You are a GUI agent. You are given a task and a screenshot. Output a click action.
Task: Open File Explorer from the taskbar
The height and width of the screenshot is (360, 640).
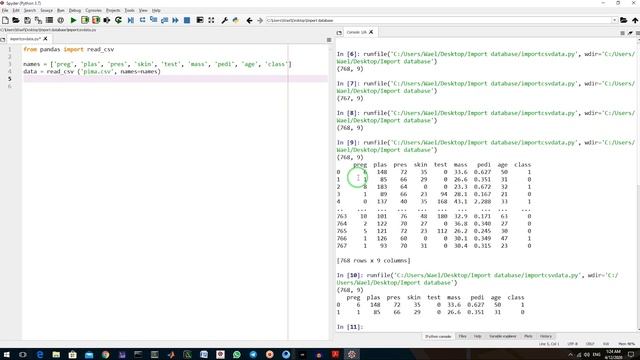56,354
